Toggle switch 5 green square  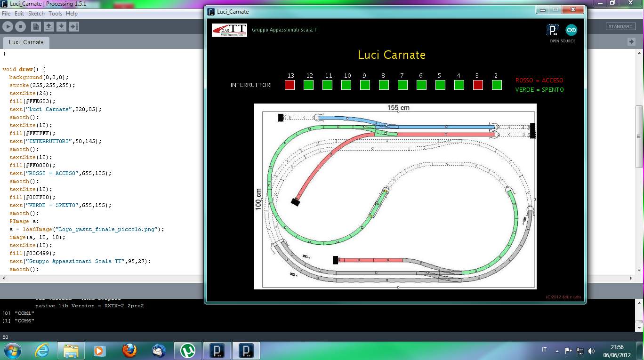[441, 85]
